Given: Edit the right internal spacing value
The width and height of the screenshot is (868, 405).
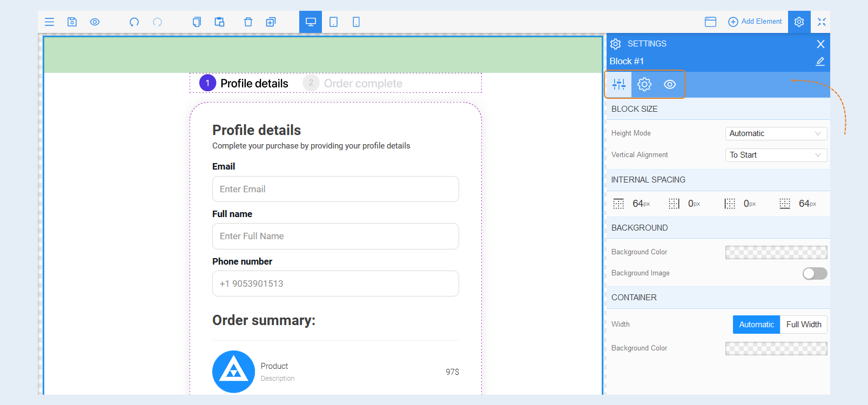Looking at the screenshot, I should pyautogui.click(x=694, y=204).
